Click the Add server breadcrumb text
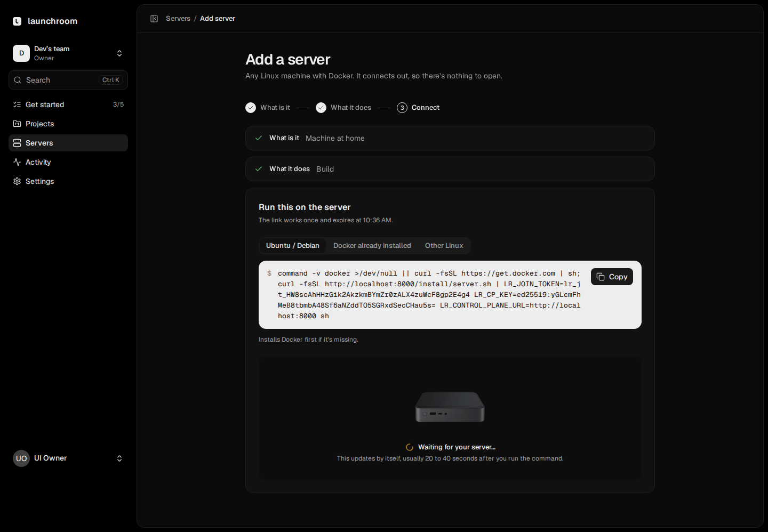 218,19
